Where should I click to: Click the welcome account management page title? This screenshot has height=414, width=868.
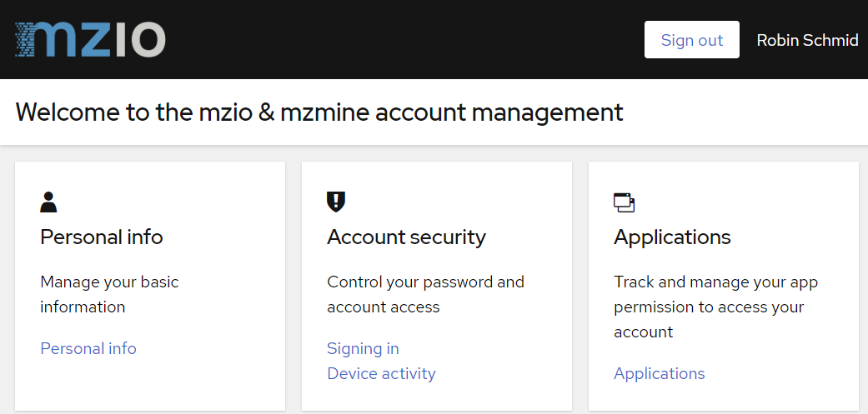click(x=319, y=112)
